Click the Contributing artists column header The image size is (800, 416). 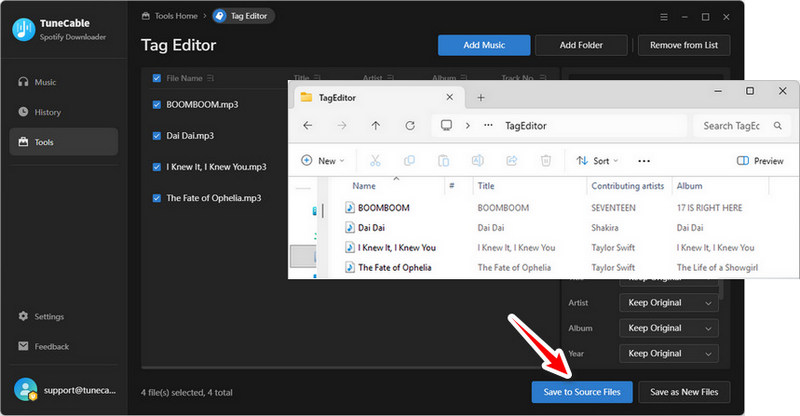pos(628,186)
